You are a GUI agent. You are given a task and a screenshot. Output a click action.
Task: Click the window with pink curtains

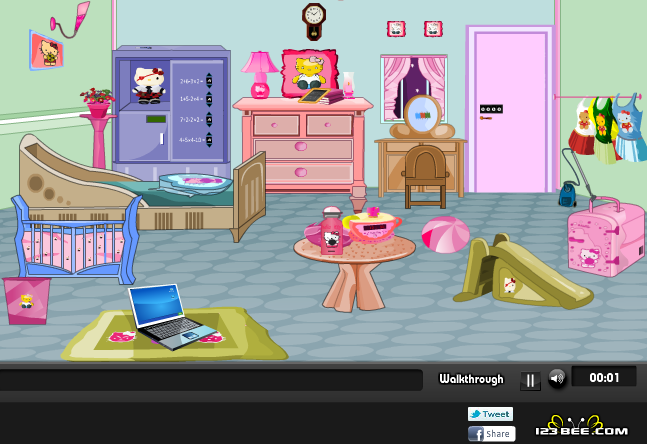tap(413, 88)
